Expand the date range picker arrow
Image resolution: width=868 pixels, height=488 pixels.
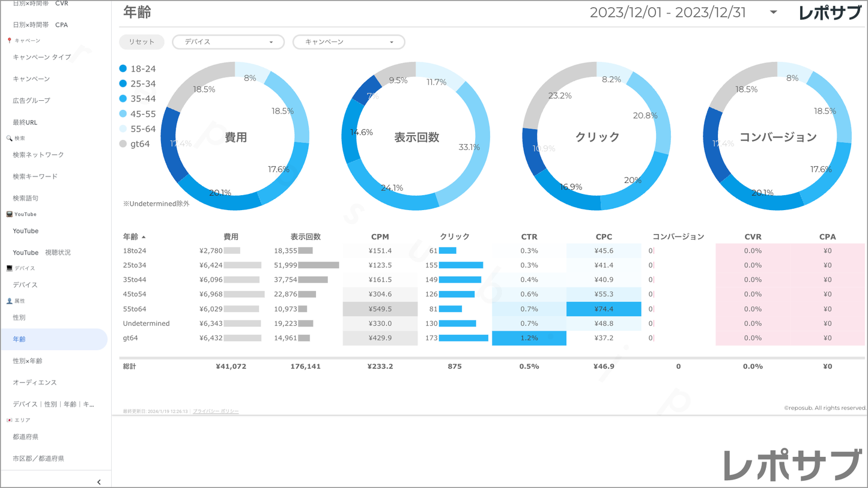click(x=774, y=13)
